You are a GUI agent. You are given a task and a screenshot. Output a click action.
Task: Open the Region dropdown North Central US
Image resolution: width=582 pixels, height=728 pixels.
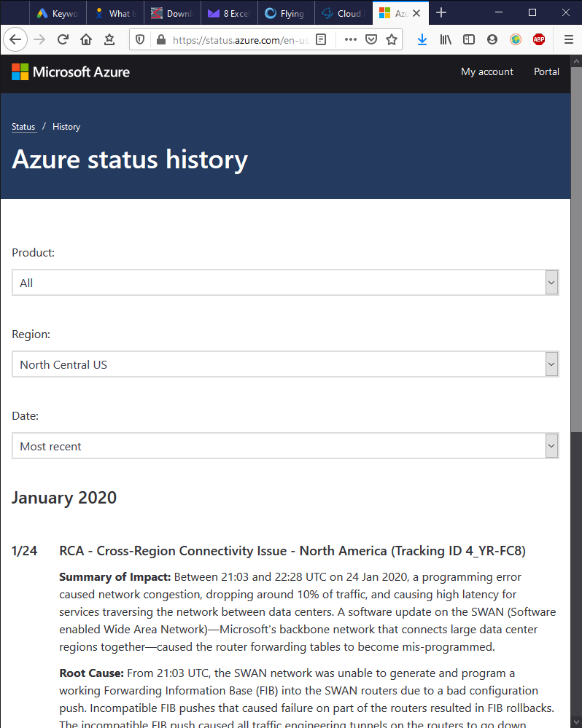(285, 364)
